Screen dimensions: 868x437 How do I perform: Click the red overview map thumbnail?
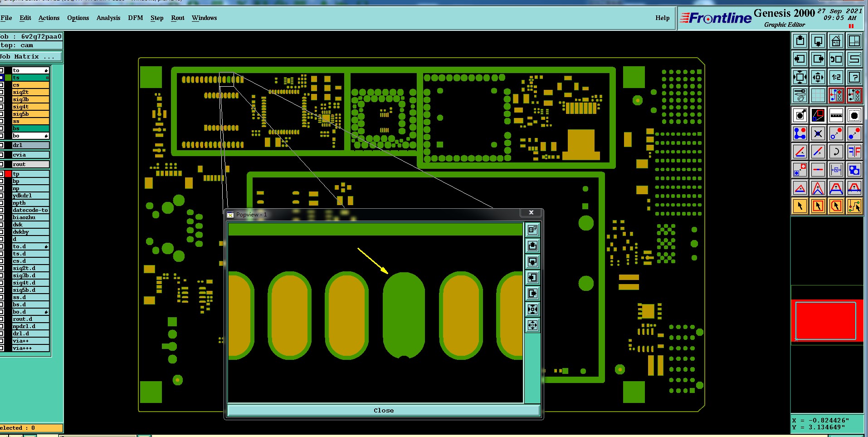827,320
